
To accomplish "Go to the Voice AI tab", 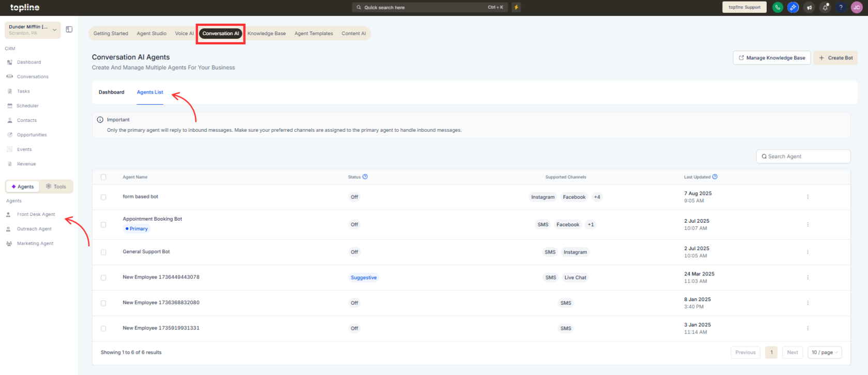I will point(185,34).
